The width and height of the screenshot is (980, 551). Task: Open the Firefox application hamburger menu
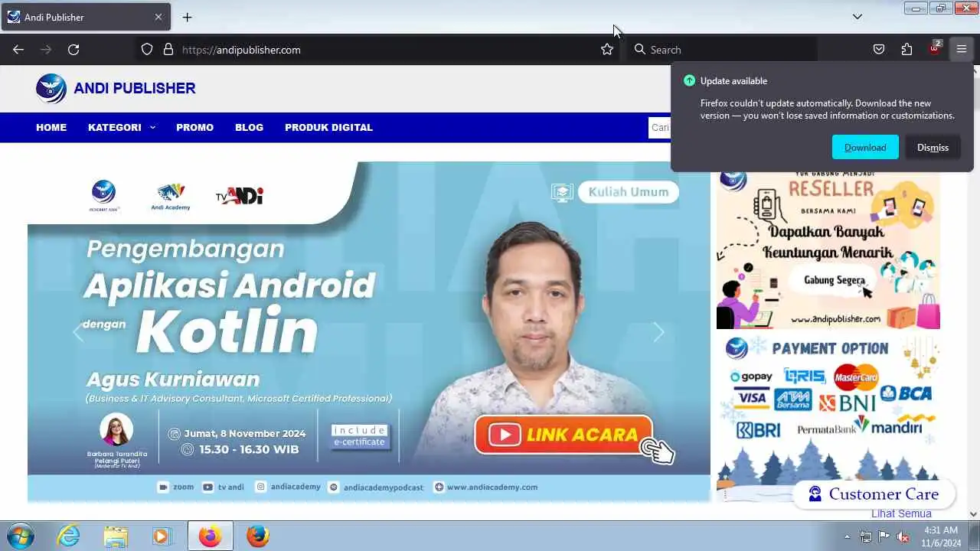pos(962,50)
